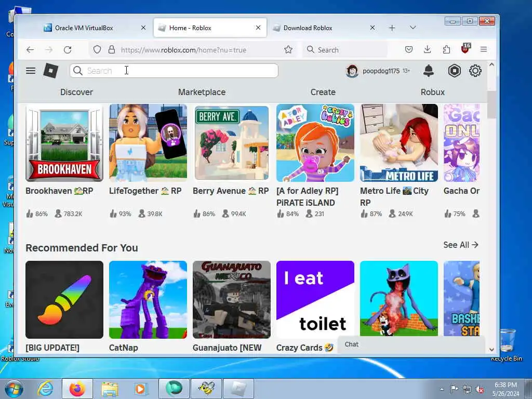Viewport: 532px width, 399px height.
Task: Click the See All link
Action: [460, 245]
